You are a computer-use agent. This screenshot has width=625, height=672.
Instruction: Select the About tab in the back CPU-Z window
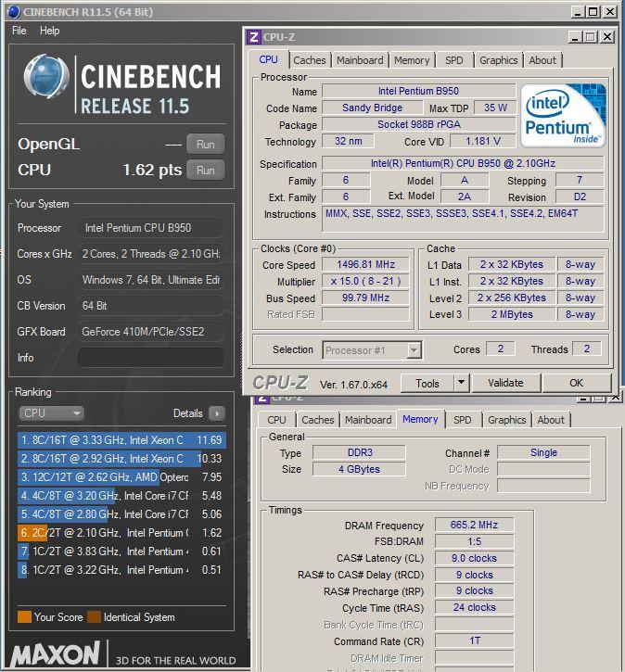click(x=551, y=420)
